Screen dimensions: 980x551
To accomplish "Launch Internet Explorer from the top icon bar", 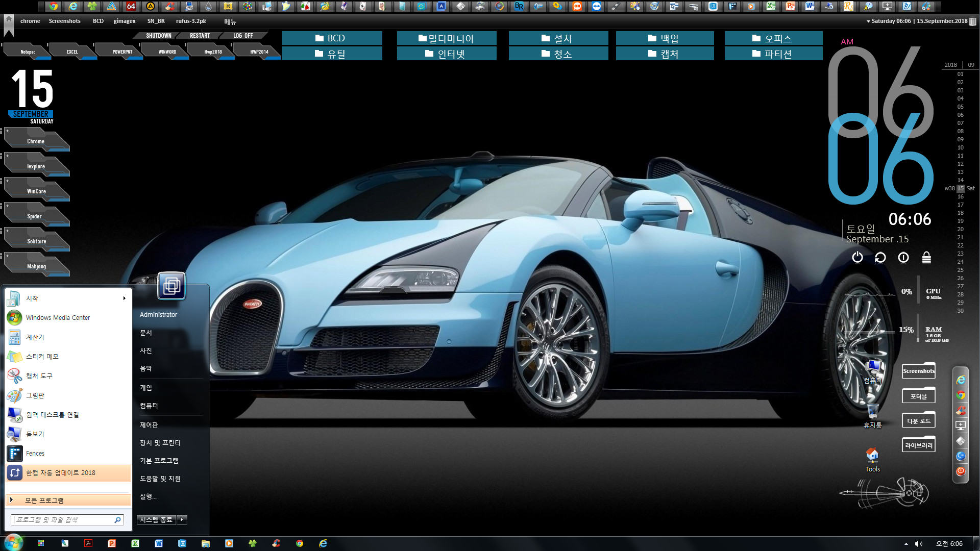I will 73,7.
